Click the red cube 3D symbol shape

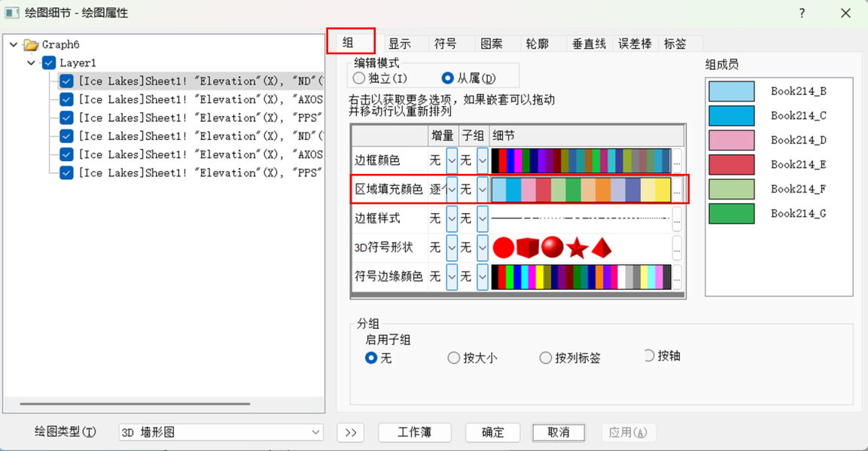pos(528,248)
